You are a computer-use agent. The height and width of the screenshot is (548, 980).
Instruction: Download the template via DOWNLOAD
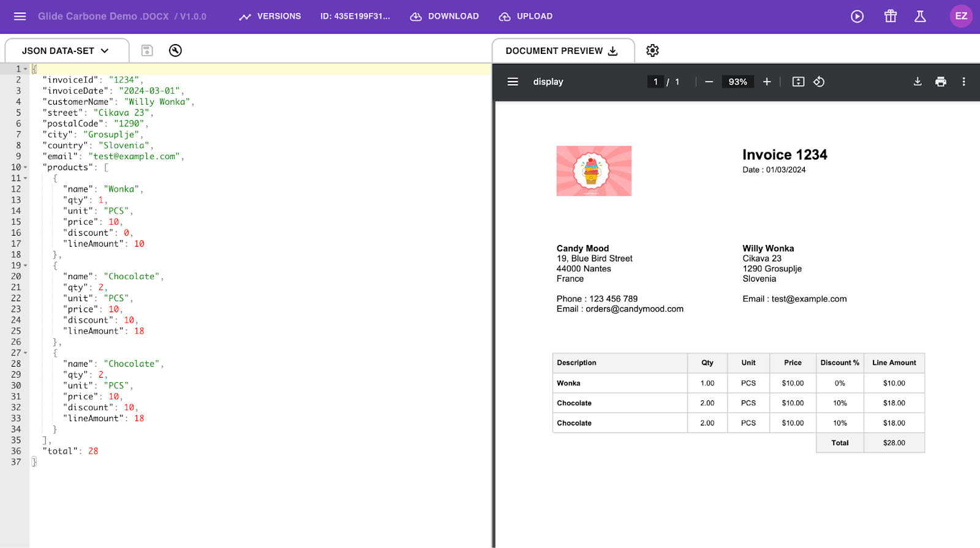pos(445,17)
